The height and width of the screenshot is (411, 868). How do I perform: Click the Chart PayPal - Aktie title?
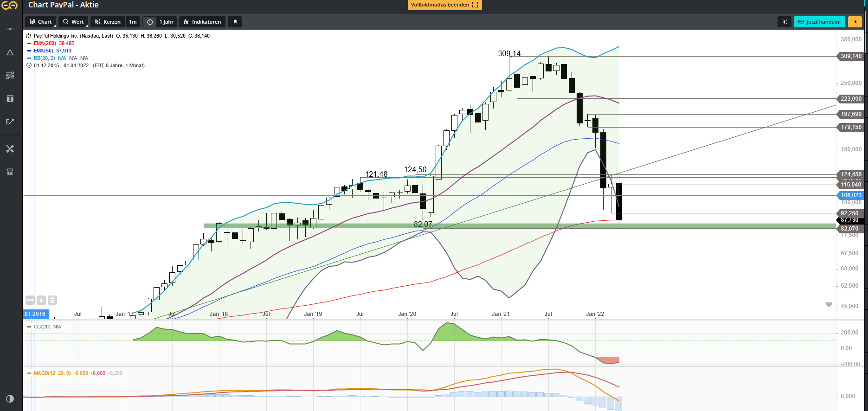tap(64, 5)
